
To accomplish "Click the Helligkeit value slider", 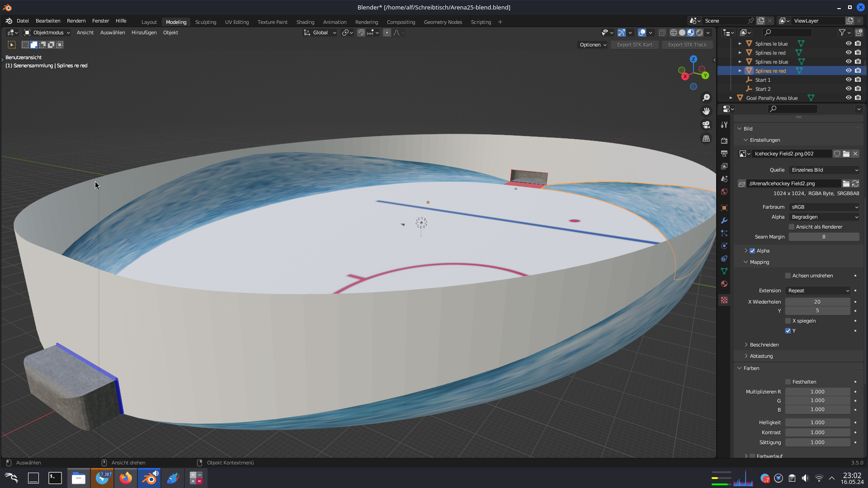I will click(x=817, y=422).
